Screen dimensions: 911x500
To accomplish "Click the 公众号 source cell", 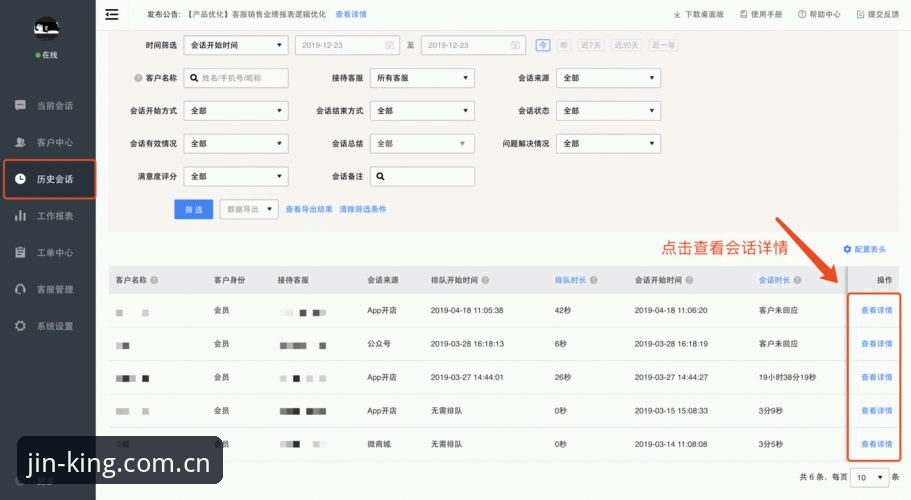I will tap(378, 344).
